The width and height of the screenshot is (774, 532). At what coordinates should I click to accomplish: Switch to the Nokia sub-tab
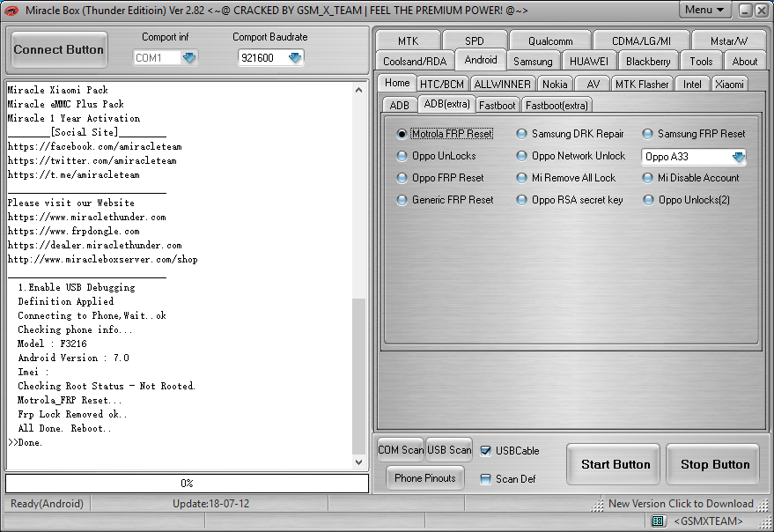(x=555, y=85)
